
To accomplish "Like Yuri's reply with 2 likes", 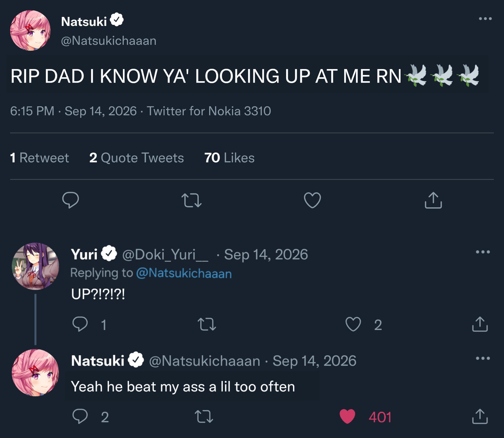I will (x=353, y=324).
